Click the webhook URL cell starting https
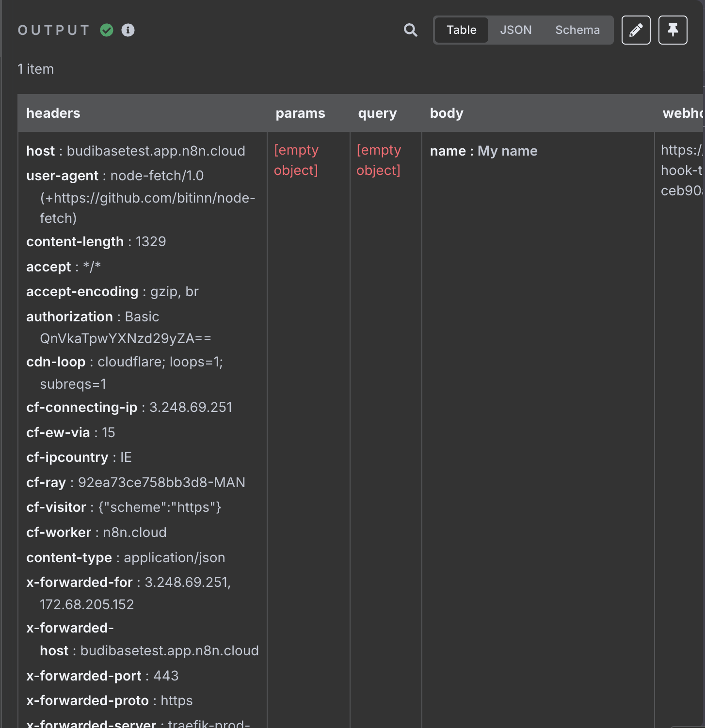The height and width of the screenshot is (728, 705). (682, 170)
